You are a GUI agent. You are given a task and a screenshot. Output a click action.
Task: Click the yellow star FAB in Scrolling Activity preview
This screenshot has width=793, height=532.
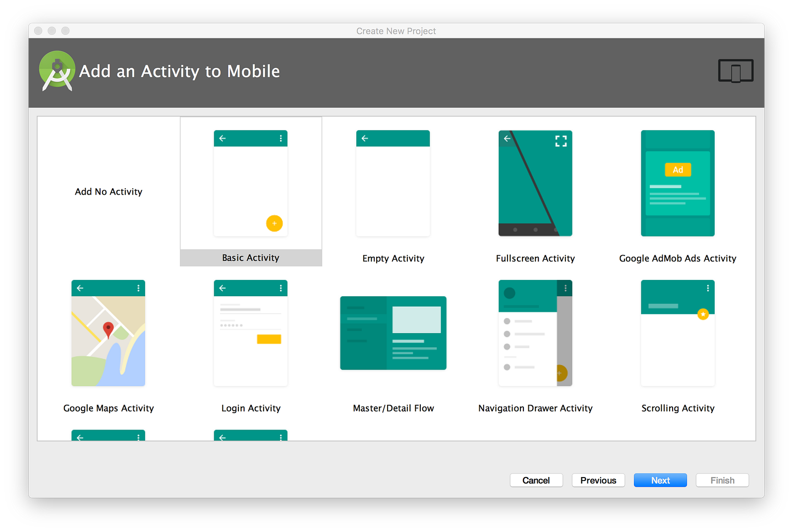[x=703, y=314]
